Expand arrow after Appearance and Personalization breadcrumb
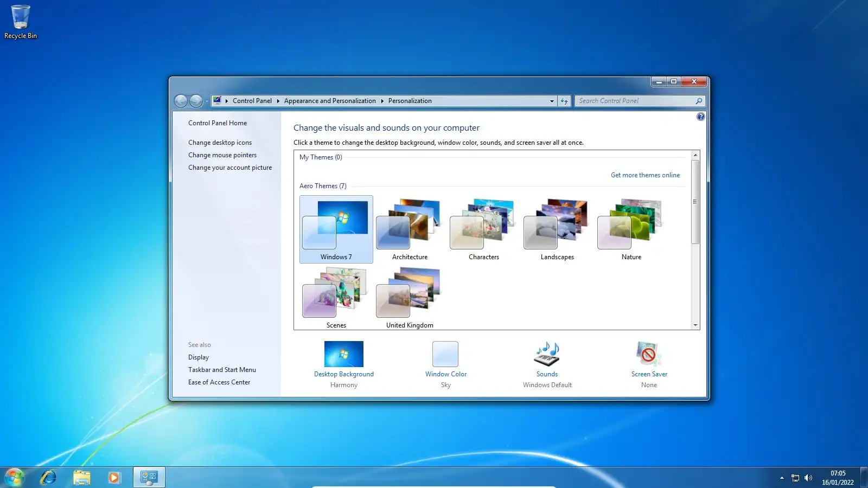This screenshot has height=488, width=868. pyautogui.click(x=382, y=101)
